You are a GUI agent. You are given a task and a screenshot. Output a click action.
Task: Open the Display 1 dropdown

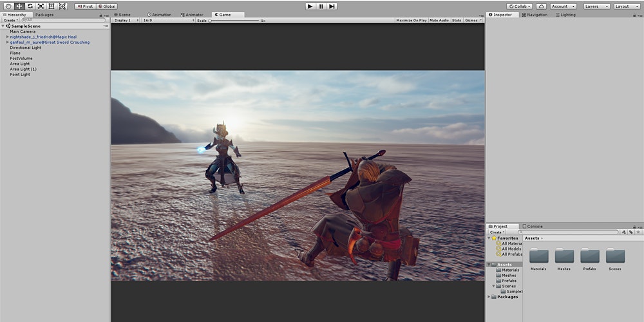pos(126,20)
